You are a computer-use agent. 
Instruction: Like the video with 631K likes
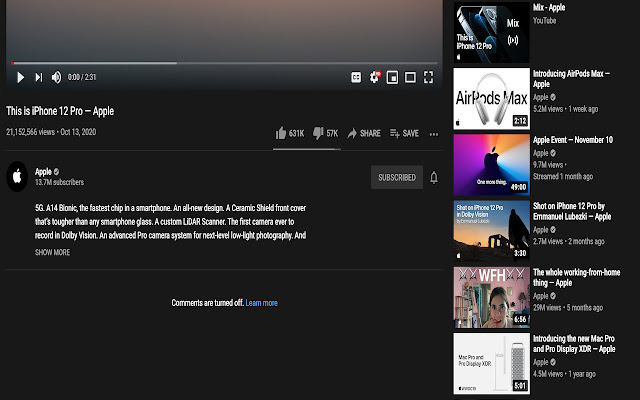(290, 133)
